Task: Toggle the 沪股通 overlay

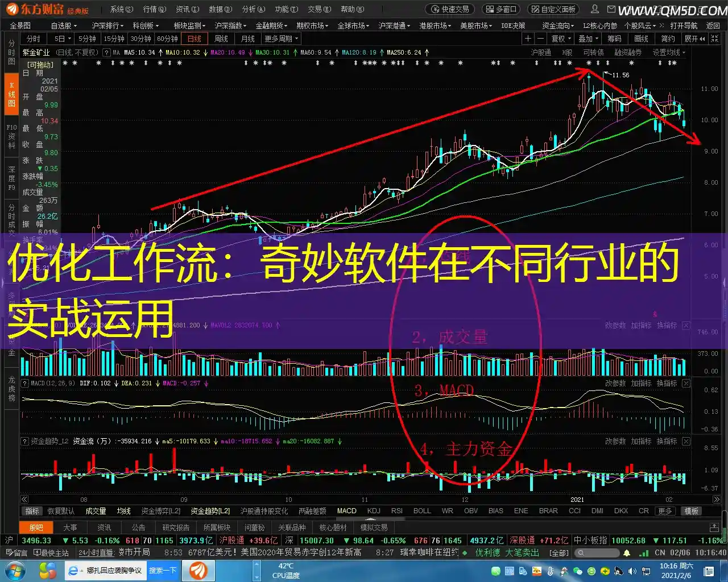Action: 541,52
